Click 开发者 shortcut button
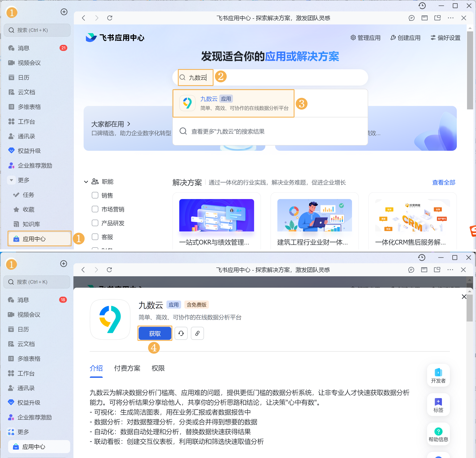The image size is (476, 458). pyautogui.click(x=438, y=375)
